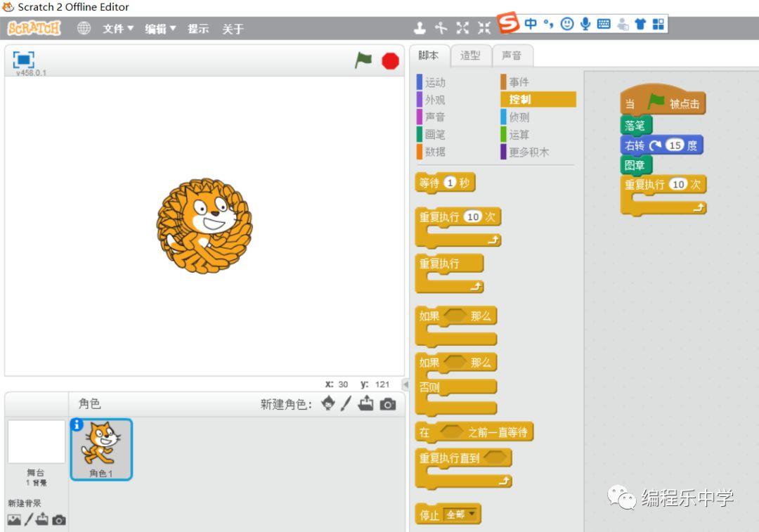759x532 pixels.
Task: Click the 图章 stamp block in script
Action: pyautogui.click(x=636, y=165)
